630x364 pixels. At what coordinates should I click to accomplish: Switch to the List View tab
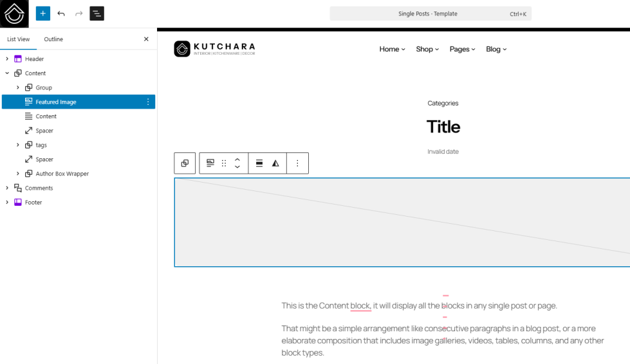point(18,39)
